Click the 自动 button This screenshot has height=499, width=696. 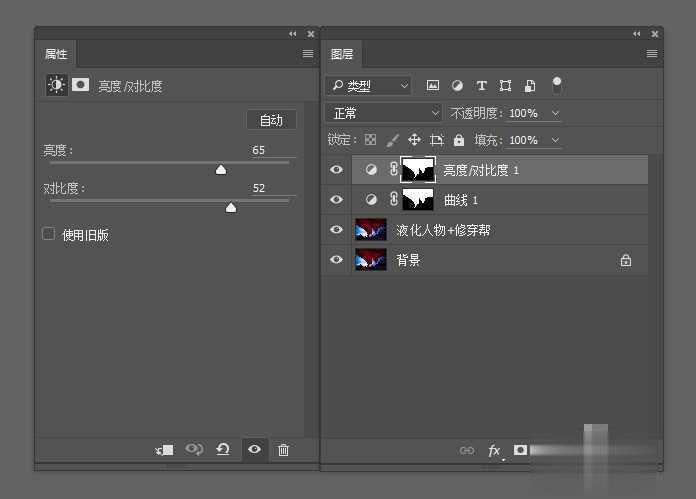click(x=271, y=120)
